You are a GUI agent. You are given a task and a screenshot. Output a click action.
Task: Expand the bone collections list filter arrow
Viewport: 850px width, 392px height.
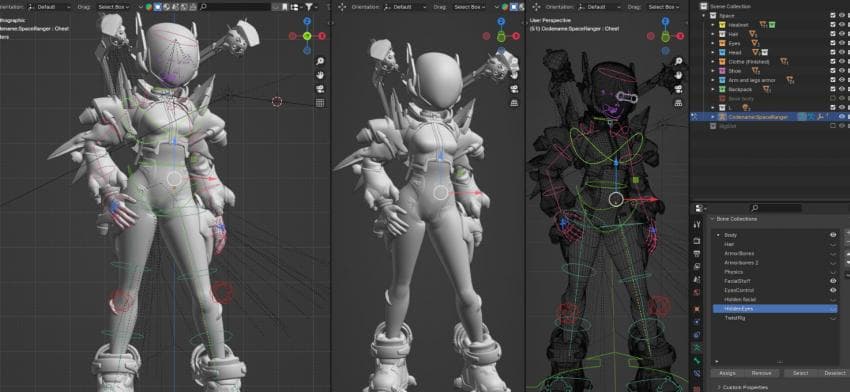point(717,361)
